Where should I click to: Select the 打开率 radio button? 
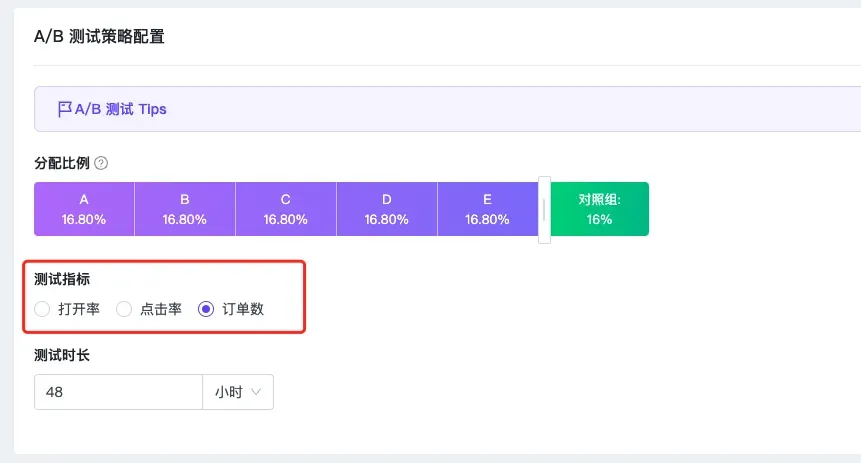coord(42,309)
